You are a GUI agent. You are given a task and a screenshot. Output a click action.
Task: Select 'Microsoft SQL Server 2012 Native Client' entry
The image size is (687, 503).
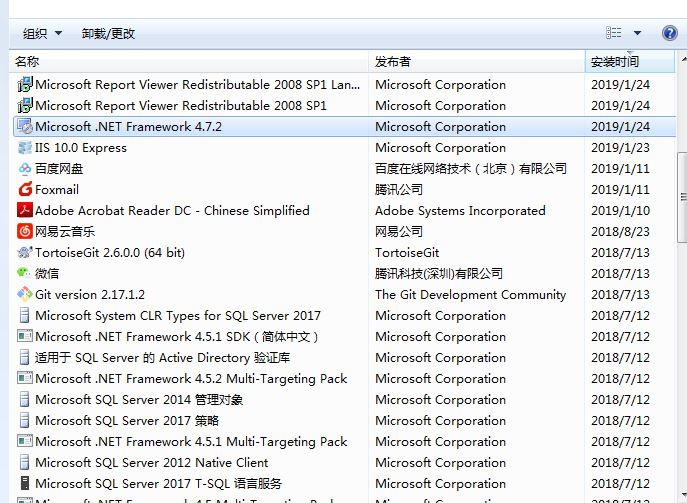152,462
